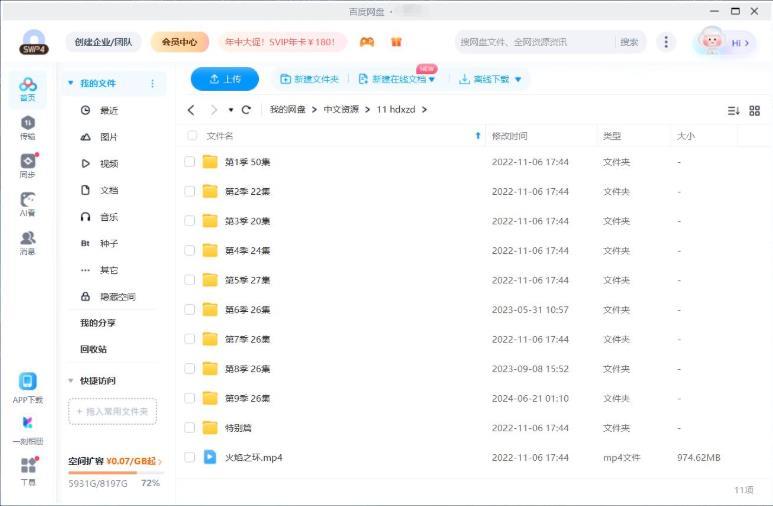Expand the chevron after 我的网盘 breadcrumb
Screen dimensions: 773x506
pos(314,109)
